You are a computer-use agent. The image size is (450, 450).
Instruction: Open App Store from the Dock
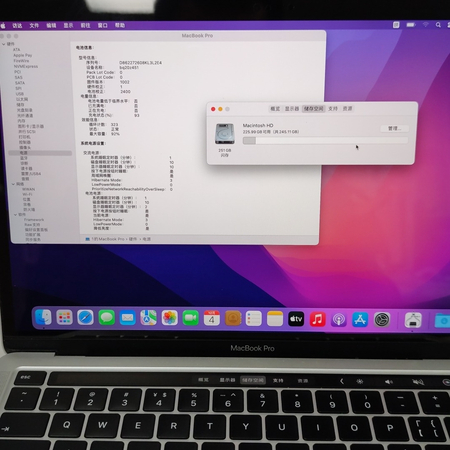click(360, 320)
